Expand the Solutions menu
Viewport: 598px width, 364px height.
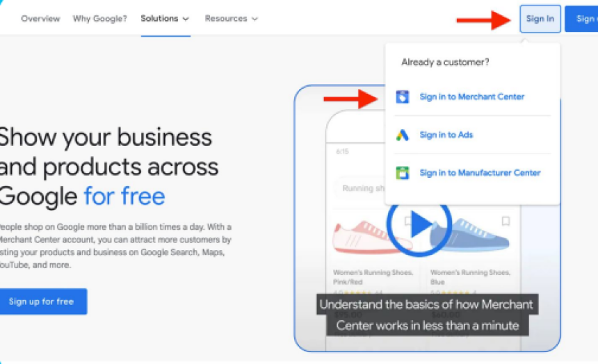(165, 18)
